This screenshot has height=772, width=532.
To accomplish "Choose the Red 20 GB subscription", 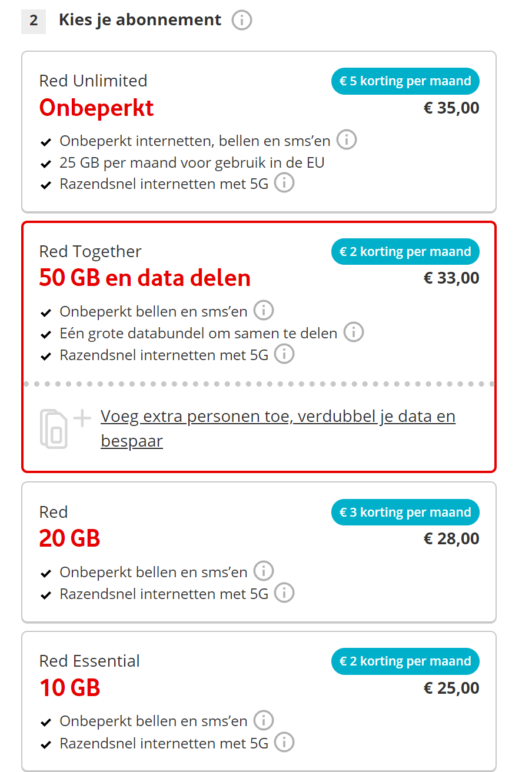I will [69, 538].
